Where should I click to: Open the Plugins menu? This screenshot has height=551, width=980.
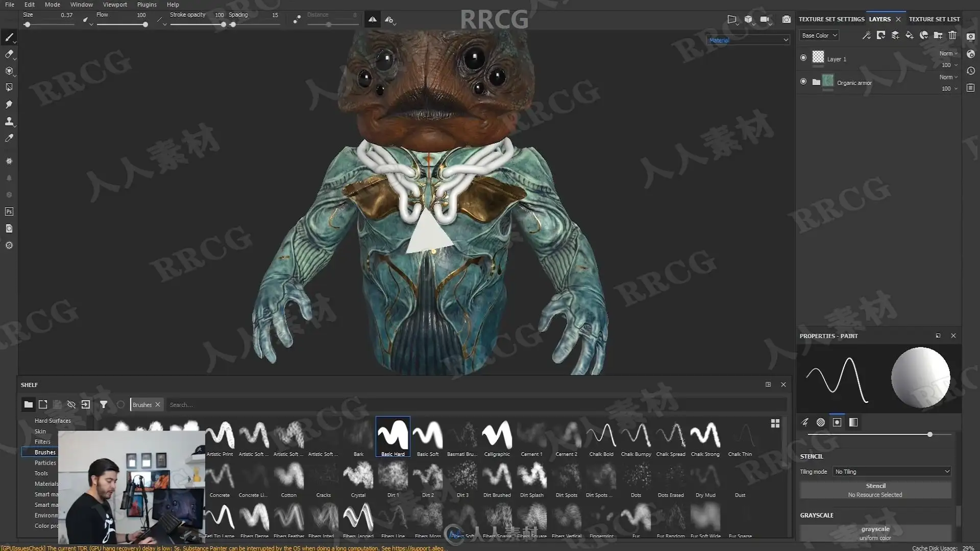tap(147, 5)
